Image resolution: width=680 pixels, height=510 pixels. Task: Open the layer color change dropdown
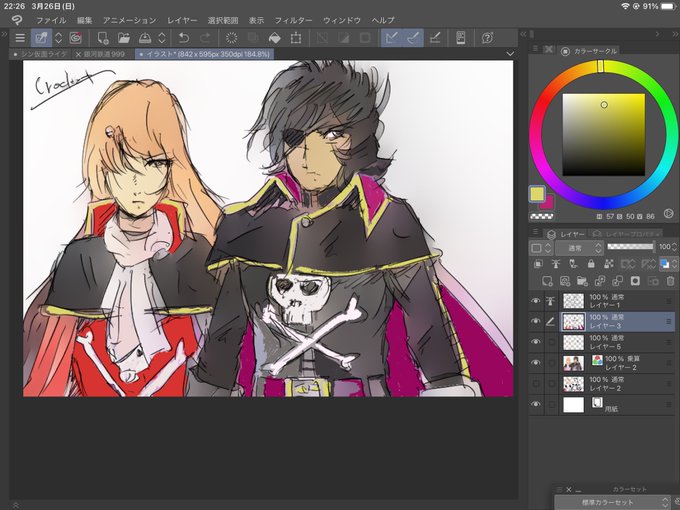coord(668,264)
